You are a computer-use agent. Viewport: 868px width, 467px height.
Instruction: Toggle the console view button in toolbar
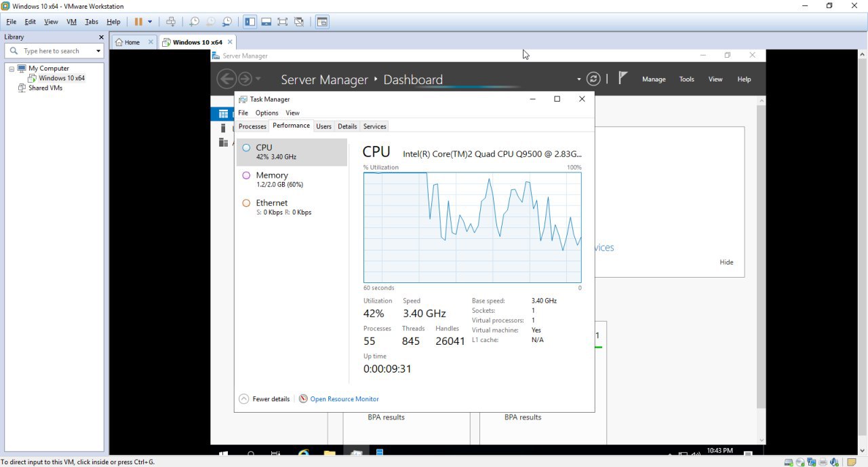322,22
